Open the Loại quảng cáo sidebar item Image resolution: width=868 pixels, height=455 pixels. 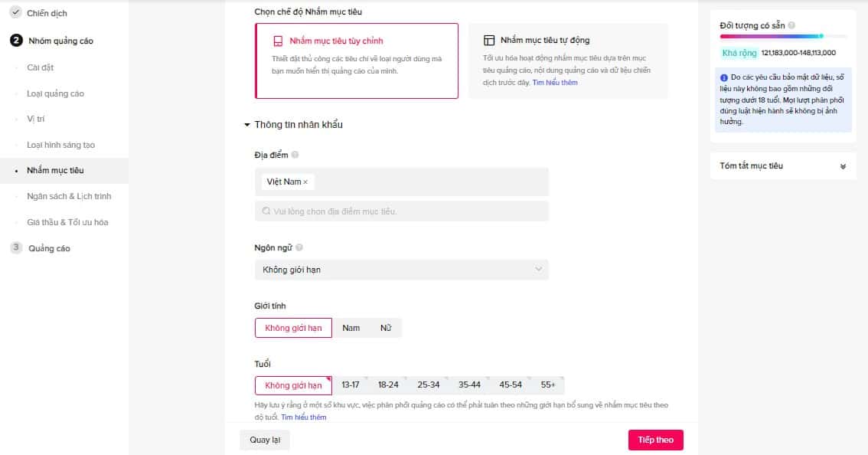click(x=55, y=93)
